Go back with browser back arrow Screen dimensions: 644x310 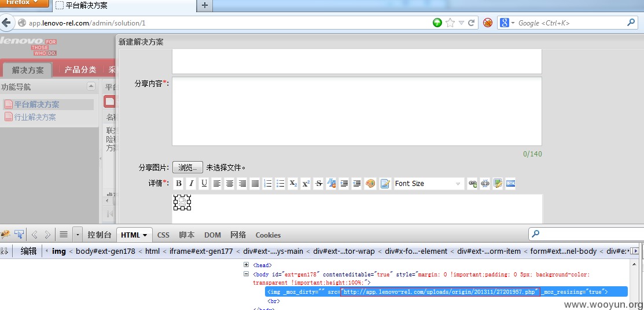6,23
